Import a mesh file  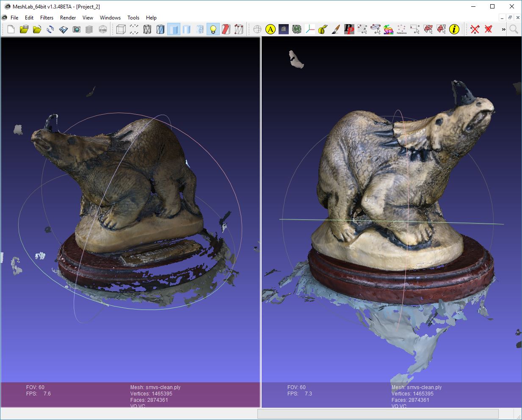[x=37, y=29]
